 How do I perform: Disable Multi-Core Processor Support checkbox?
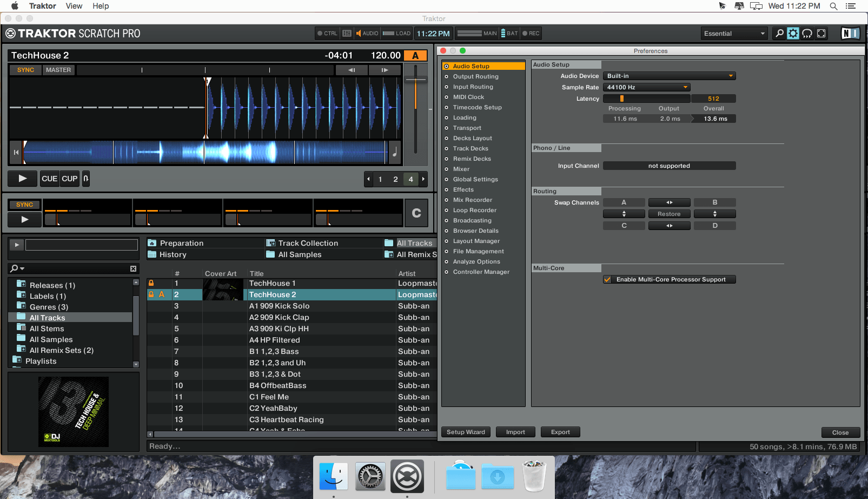point(607,279)
